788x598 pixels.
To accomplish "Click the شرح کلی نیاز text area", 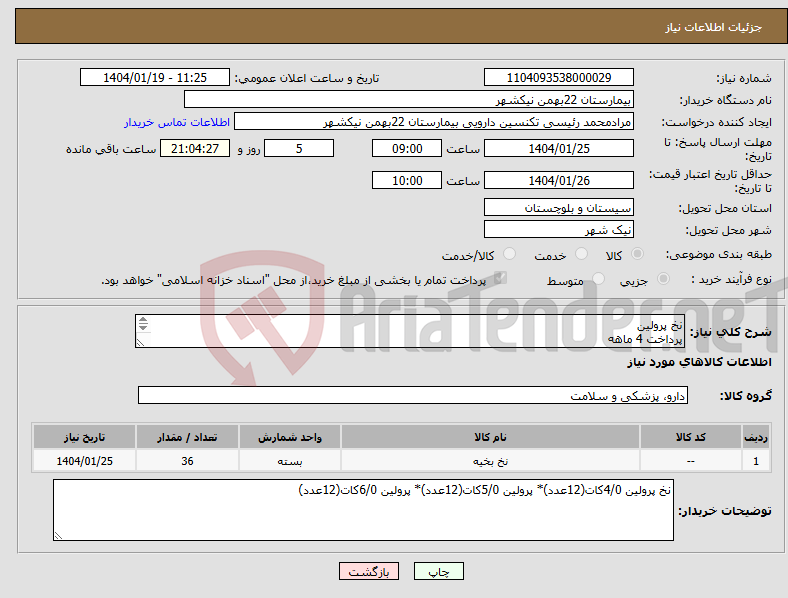I will click(x=410, y=331).
